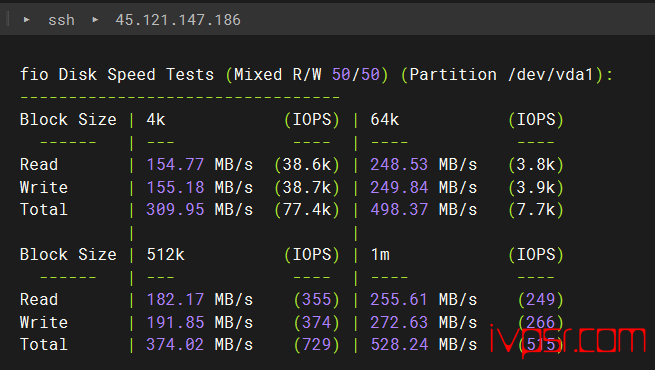Click the 512k total speed 374.02
This screenshot has height=370, width=655.
(175, 345)
